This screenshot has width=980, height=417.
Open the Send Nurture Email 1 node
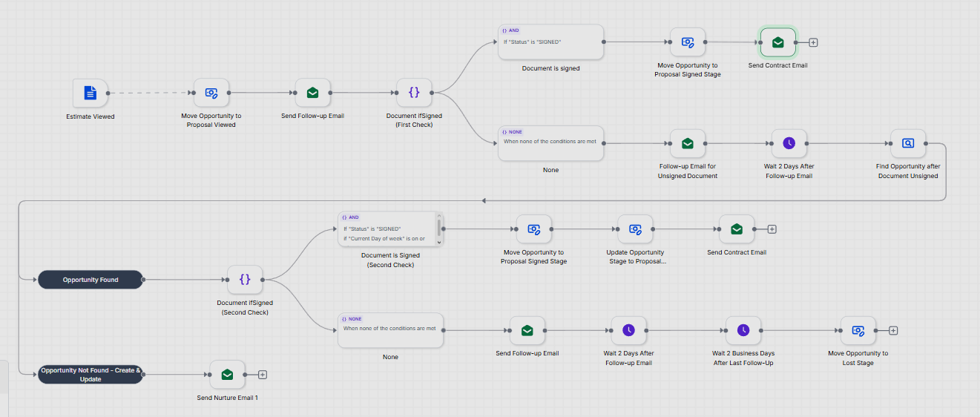tap(228, 375)
